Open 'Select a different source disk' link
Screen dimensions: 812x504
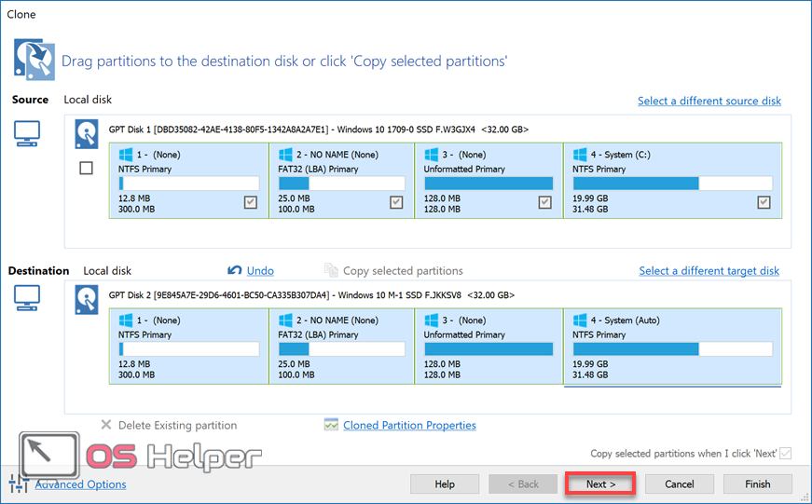pyautogui.click(x=709, y=101)
